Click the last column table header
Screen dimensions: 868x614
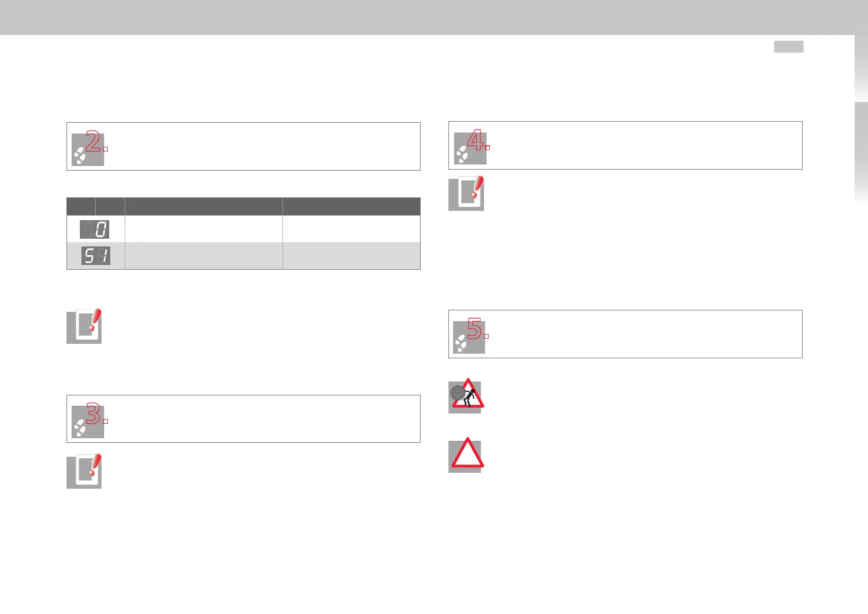[351, 206]
